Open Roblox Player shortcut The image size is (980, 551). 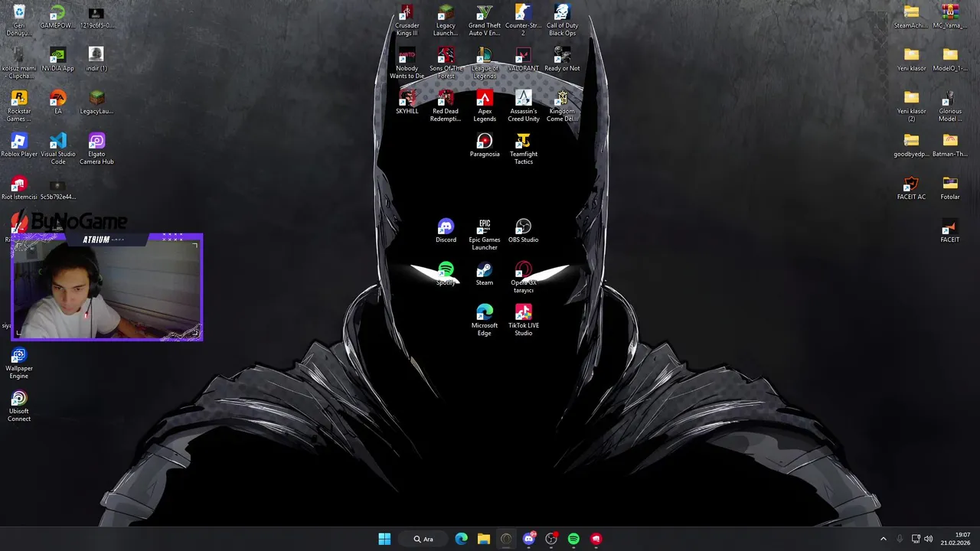19,145
